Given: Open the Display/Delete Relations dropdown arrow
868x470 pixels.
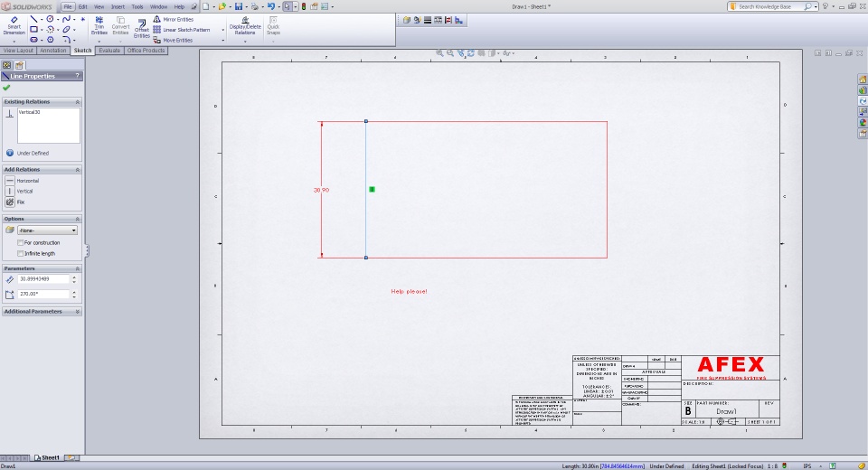Looking at the screenshot, I should click(x=245, y=41).
